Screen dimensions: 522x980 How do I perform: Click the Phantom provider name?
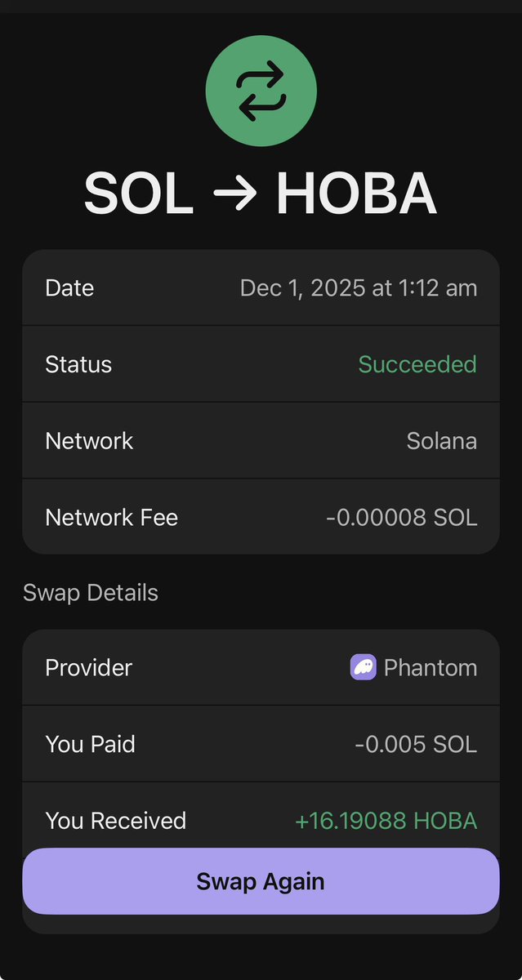(x=431, y=667)
